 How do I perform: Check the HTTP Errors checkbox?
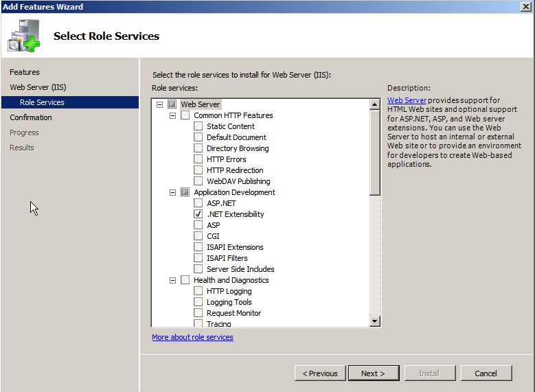point(198,159)
